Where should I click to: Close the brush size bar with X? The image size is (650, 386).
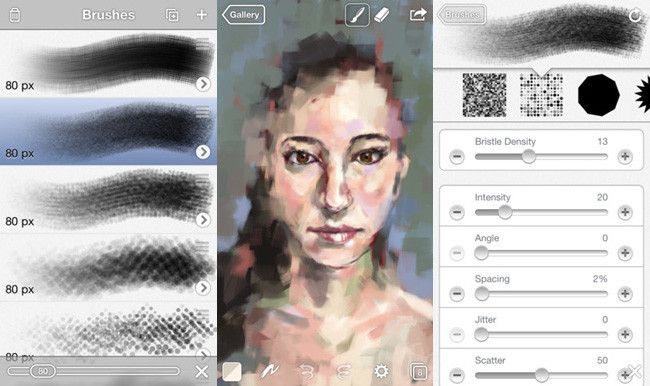pyautogui.click(x=202, y=371)
